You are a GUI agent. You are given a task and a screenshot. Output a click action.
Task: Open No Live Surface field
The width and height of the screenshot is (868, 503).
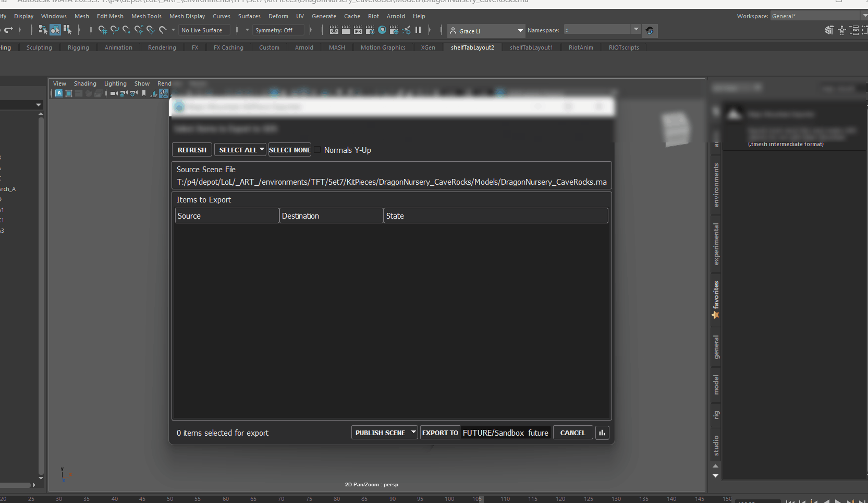[x=205, y=30]
